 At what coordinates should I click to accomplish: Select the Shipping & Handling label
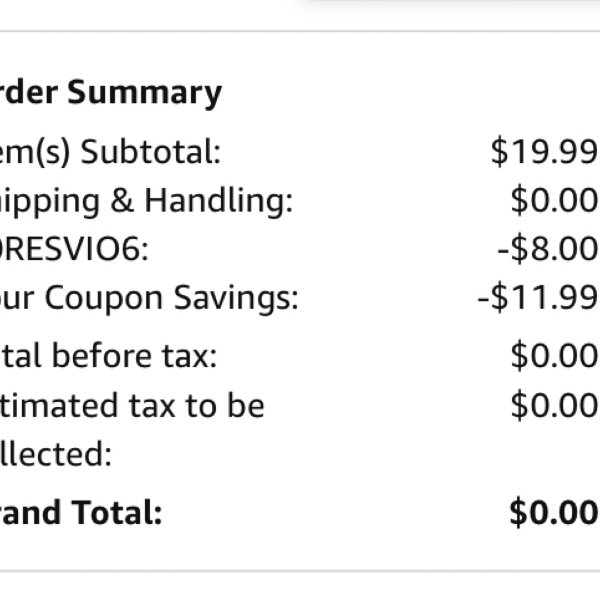pyautogui.click(x=146, y=201)
